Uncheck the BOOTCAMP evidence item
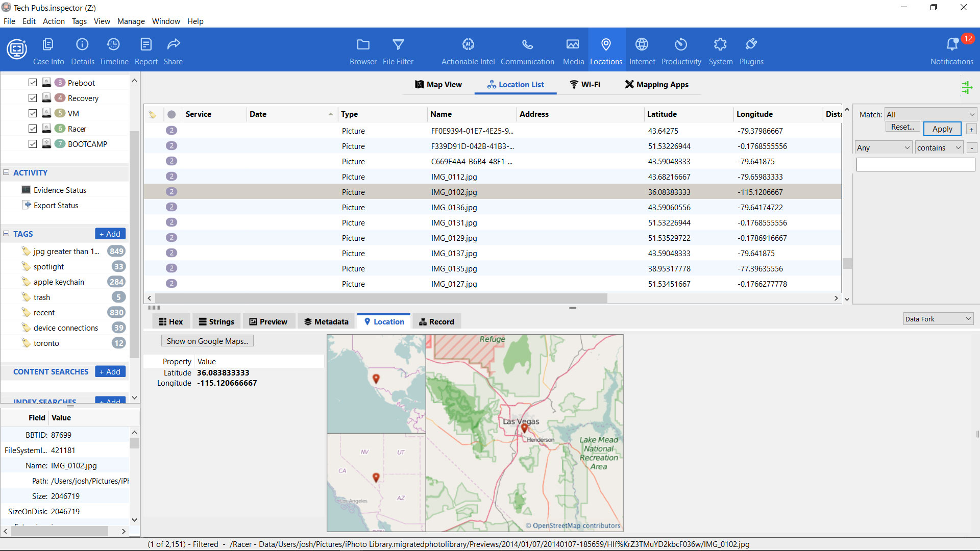Image resolution: width=980 pixels, height=551 pixels. click(33, 144)
